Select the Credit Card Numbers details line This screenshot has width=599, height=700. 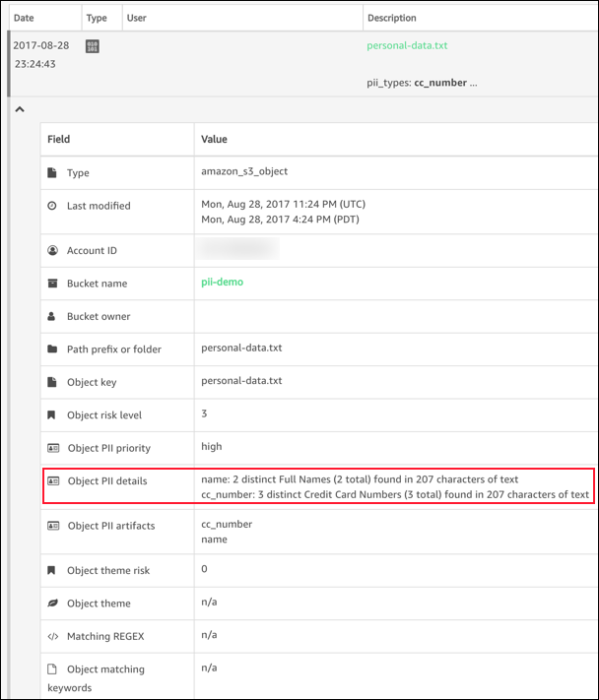395,494
